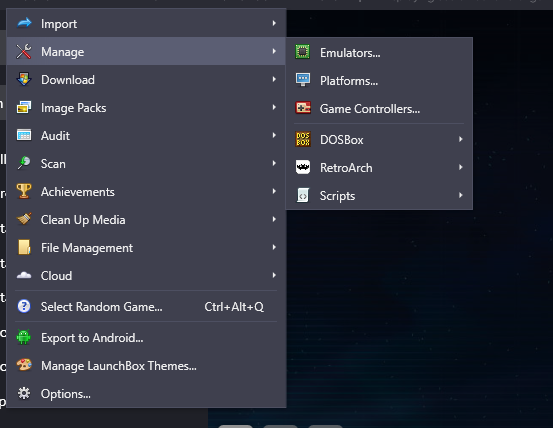Expand the Clean Up Media submenu arrow
Screen dimensions: 553x428
[x=274, y=219]
